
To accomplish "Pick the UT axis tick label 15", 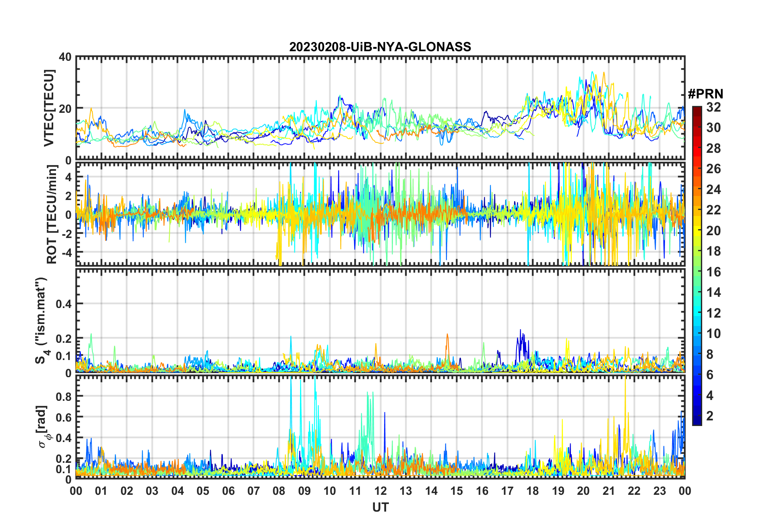I will coord(457,491).
